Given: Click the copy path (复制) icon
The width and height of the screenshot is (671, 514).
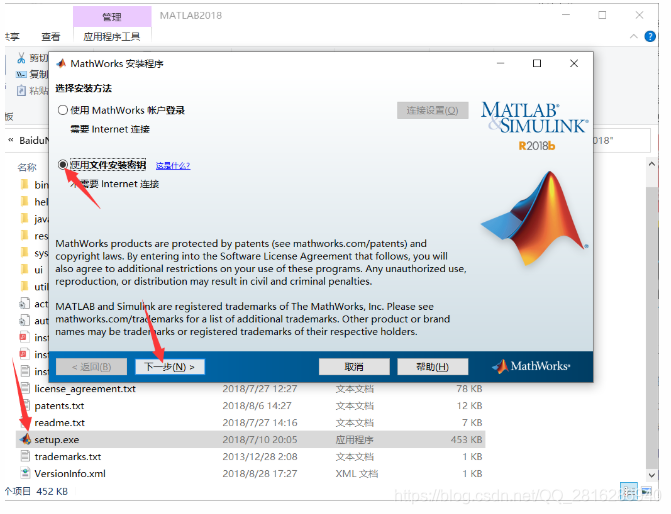Looking at the screenshot, I should point(21,74).
